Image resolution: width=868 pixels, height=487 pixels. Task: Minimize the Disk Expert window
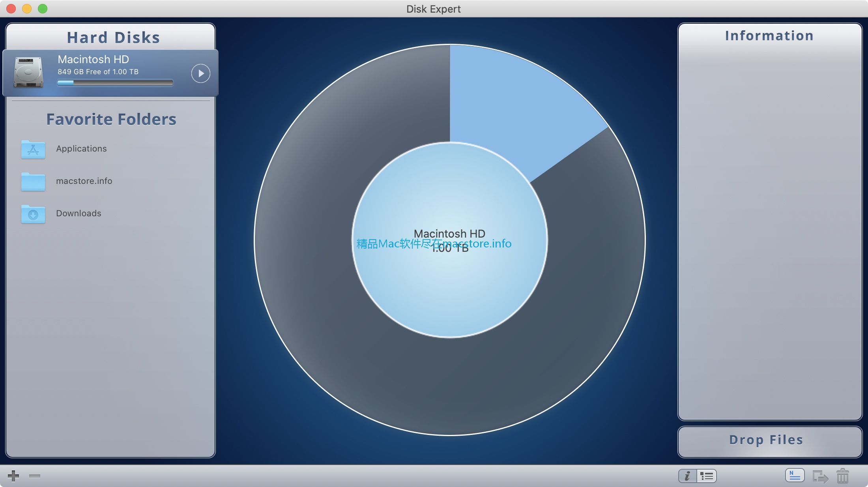(x=27, y=9)
